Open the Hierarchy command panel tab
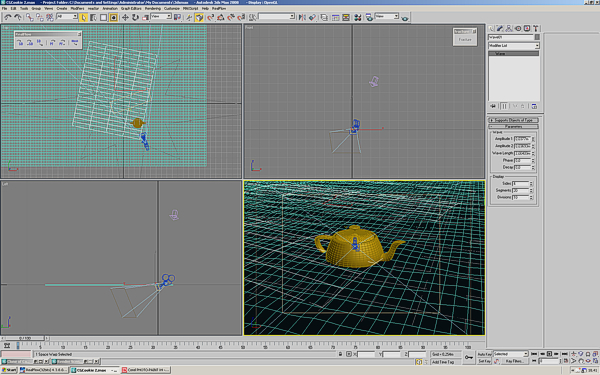The width and height of the screenshot is (600, 375). click(509, 28)
